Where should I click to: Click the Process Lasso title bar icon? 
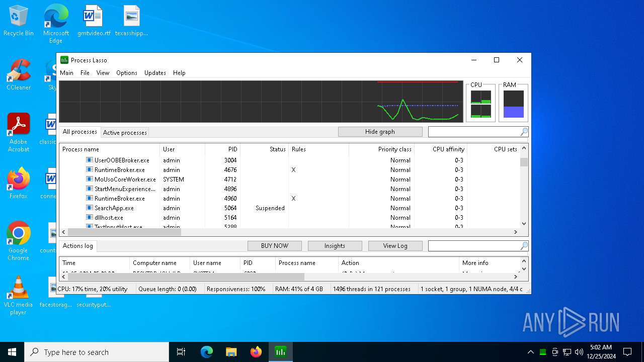pyautogui.click(x=64, y=60)
